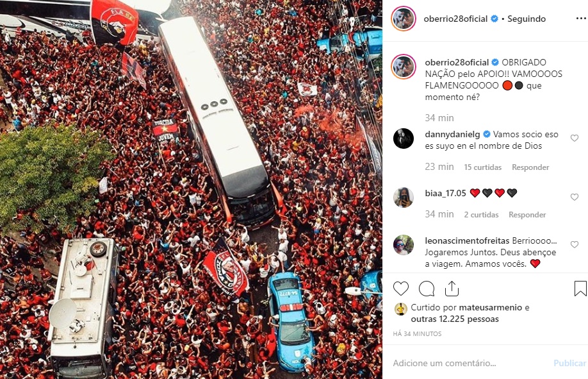Like leonascimentofreitas's comment heart
Viewport: 588px width, 379px height.
[574, 244]
